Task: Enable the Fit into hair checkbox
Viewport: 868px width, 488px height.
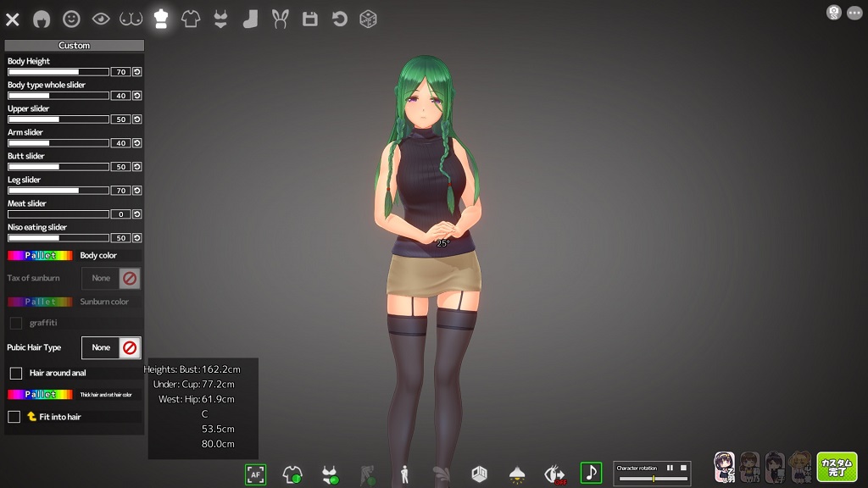Action: (14, 417)
